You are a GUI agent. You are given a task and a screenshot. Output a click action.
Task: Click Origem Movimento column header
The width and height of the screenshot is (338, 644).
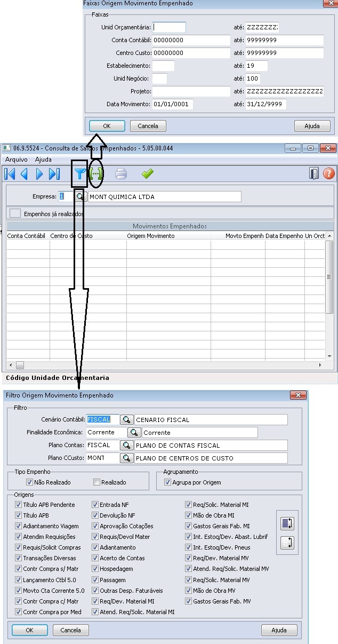[x=168, y=236]
